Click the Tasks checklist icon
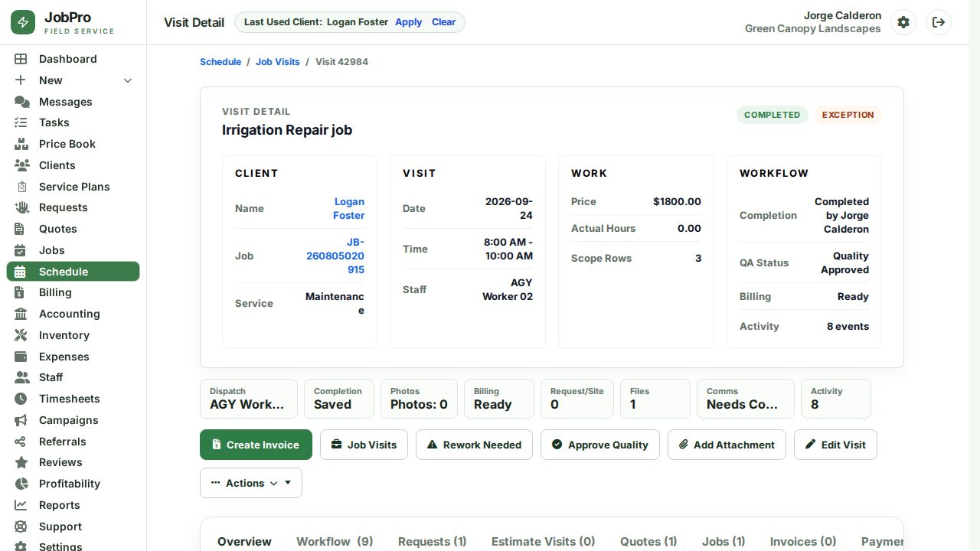The width and height of the screenshot is (980, 551). (x=21, y=122)
